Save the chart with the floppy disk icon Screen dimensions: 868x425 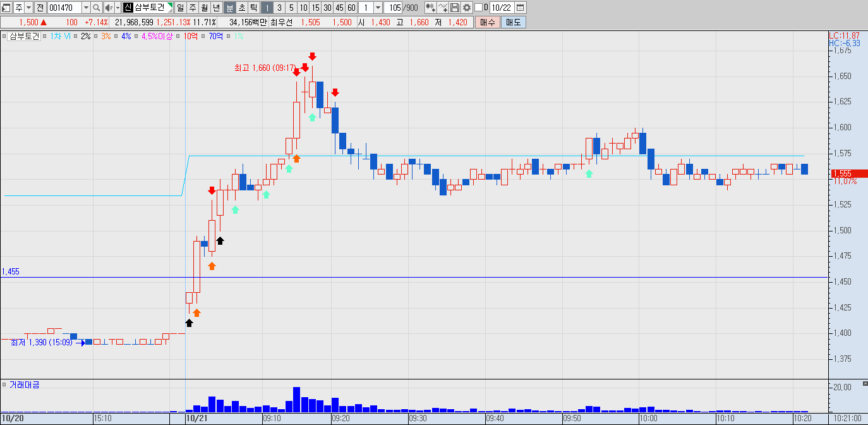coord(454,8)
